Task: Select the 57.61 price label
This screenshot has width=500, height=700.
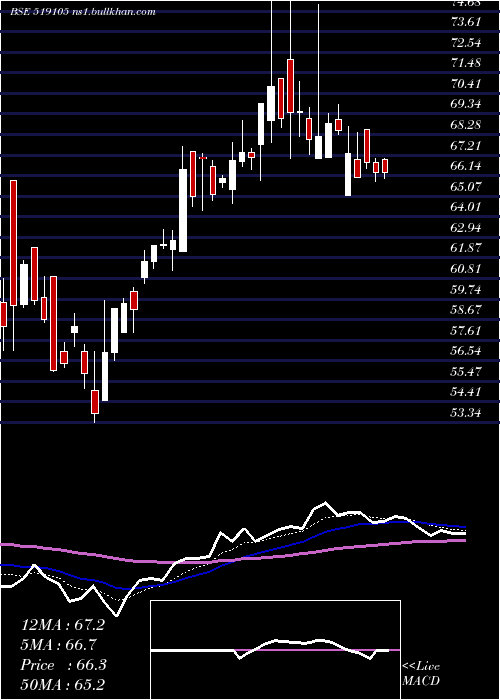Action: coord(466,330)
